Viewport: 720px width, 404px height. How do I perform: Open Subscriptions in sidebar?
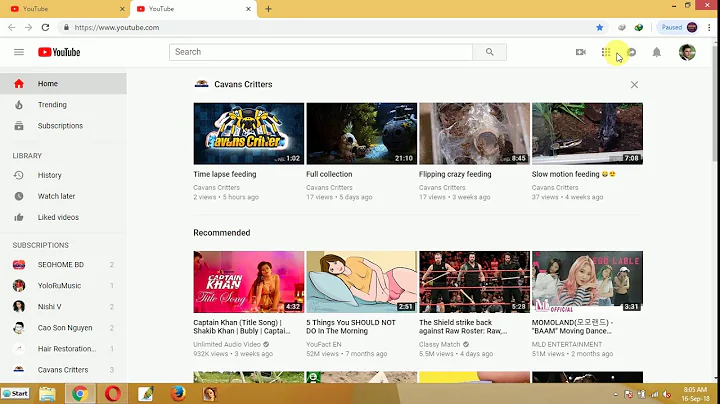(63, 126)
